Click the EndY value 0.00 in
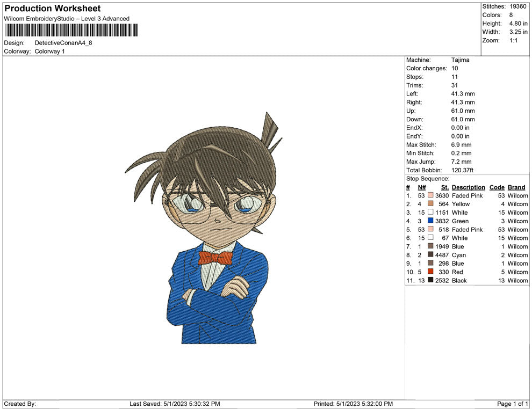 click(460, 136)
